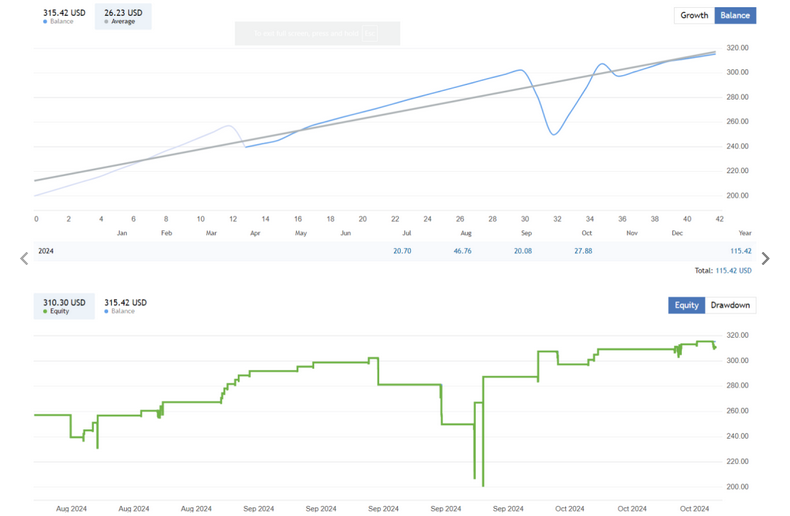Click the 200.00 label on lower chart axis
The image size is (790, 516).
738,487
